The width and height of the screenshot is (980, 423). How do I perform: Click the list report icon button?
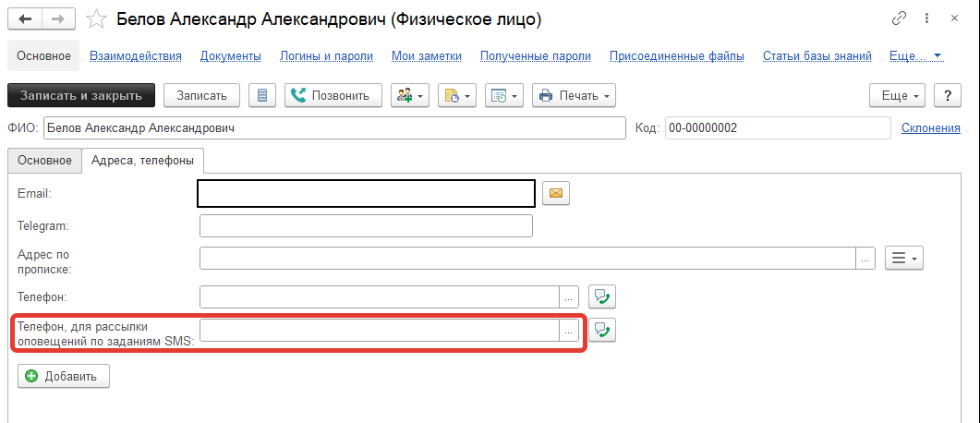tap(262, 96)
